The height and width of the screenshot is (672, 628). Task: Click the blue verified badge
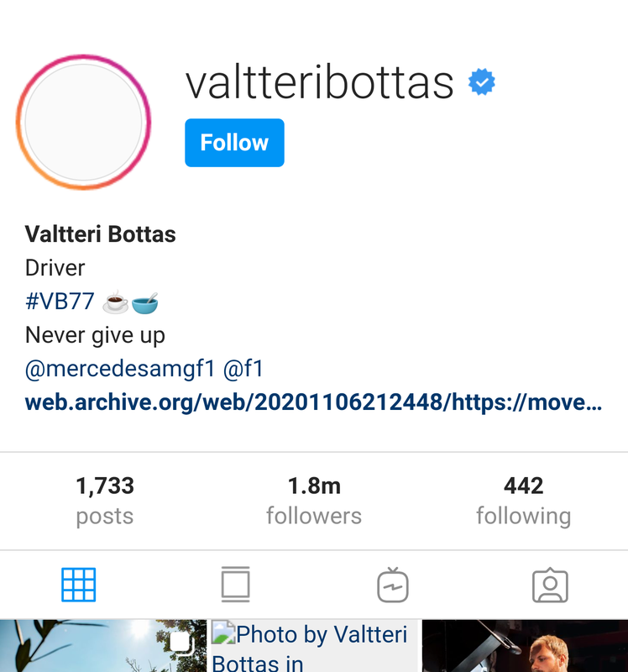[482, 81]
